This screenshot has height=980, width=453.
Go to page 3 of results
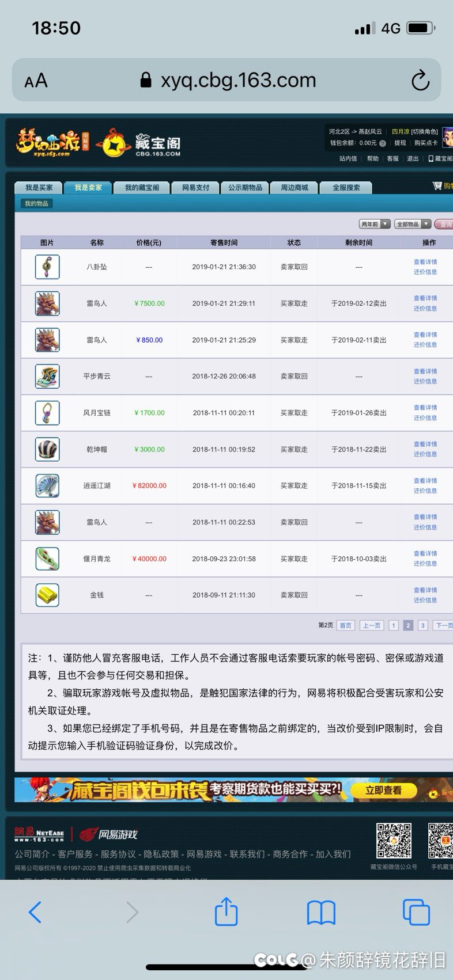click(x=422, y=625)
